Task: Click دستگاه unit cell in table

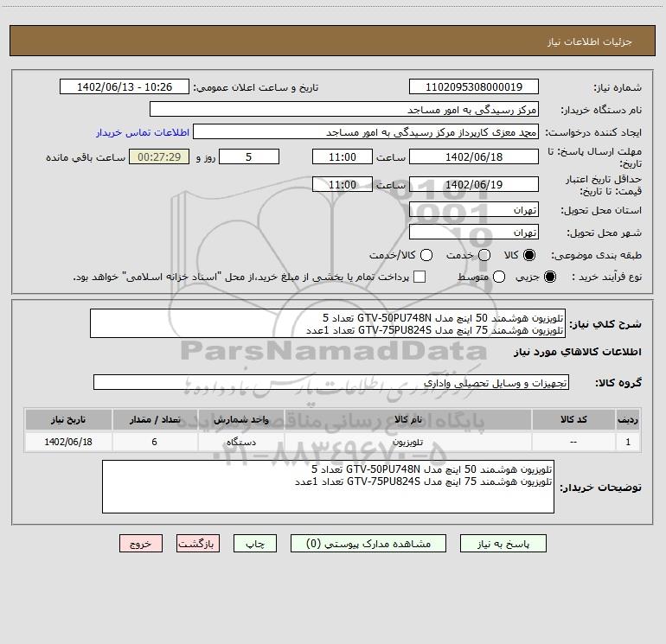Action: point(240,442)
